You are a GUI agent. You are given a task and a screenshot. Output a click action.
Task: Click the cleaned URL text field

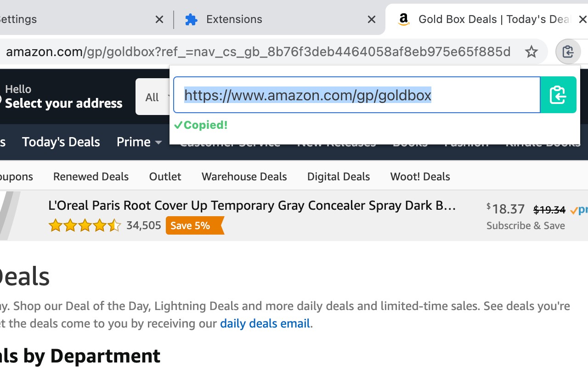coord(357,95)
